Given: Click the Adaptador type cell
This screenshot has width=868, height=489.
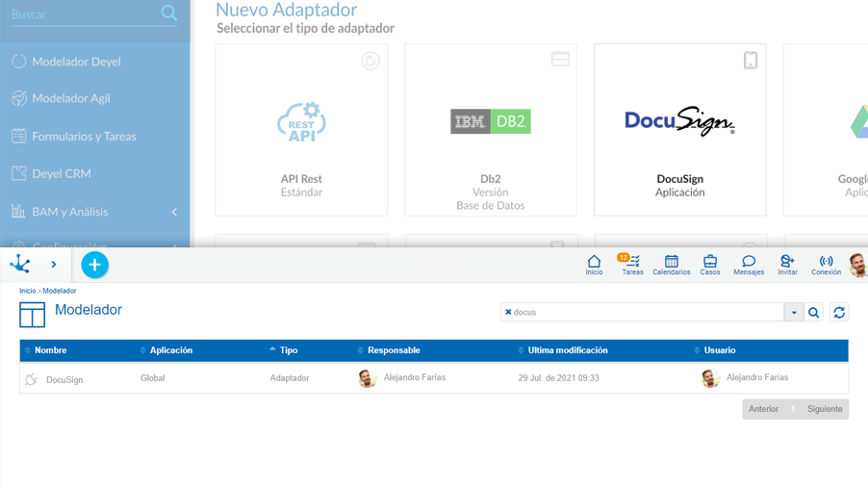Looking at the screenshot, I should (290, 378).
